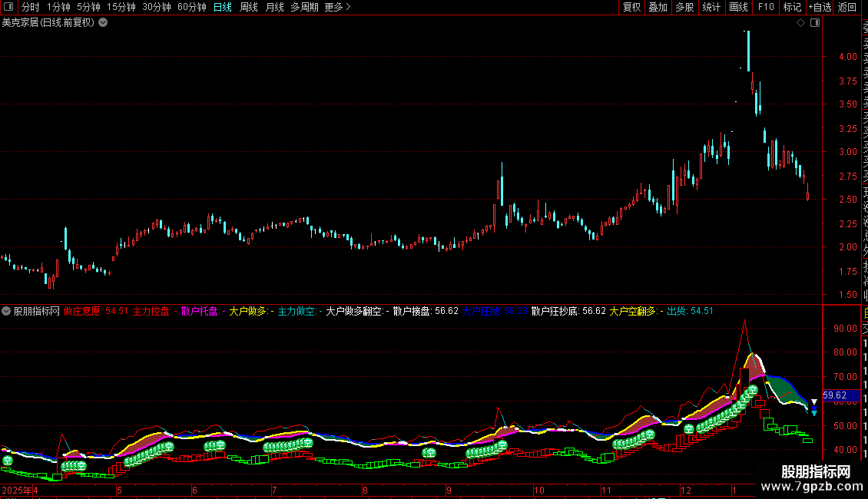This screenshot has width=868, height=499.
Task: Click the 大户空翻多 indicator label
Action: (x=636, y=311)
